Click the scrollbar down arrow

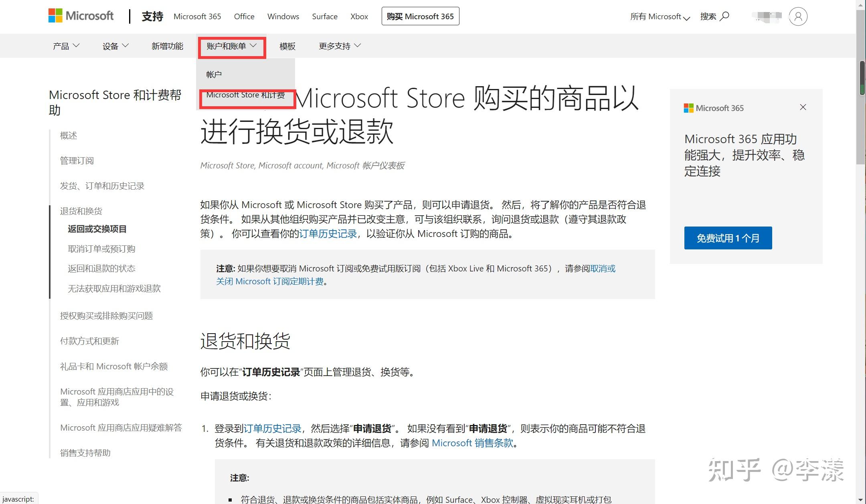click(x=861, y=500)
